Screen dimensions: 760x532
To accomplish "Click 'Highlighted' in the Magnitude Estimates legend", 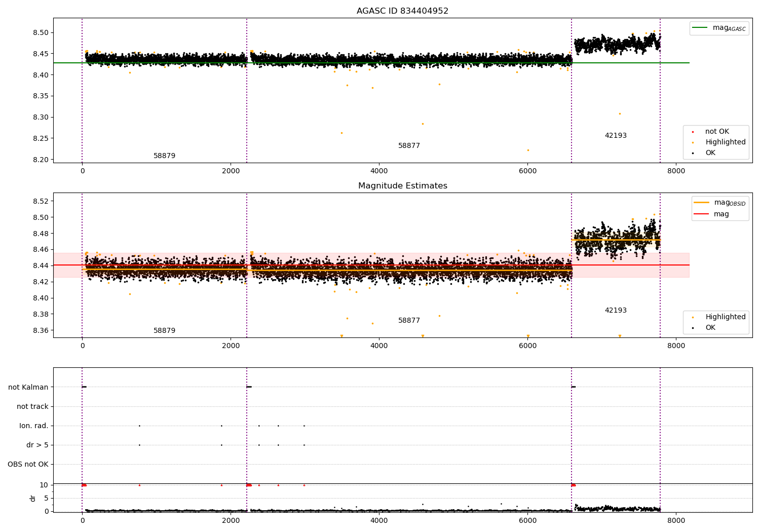I will tap(726, 317).
